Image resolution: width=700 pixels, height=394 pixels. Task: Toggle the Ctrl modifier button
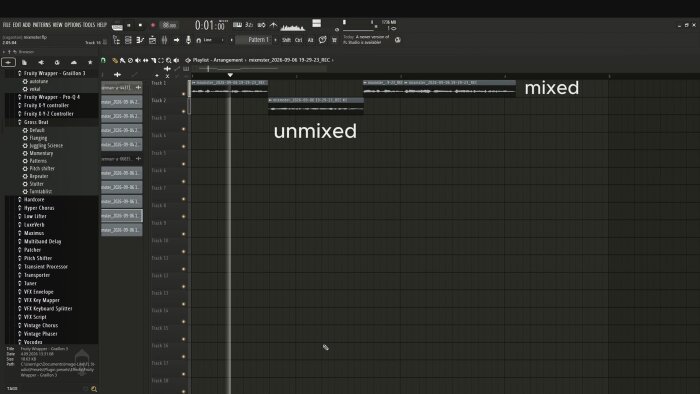tap(299, 40)
